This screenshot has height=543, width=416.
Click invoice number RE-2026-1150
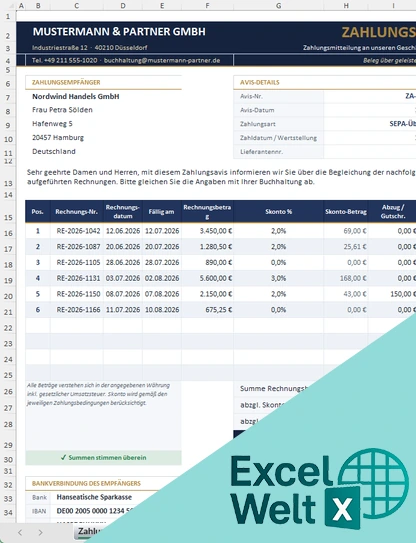click(78, 294)
